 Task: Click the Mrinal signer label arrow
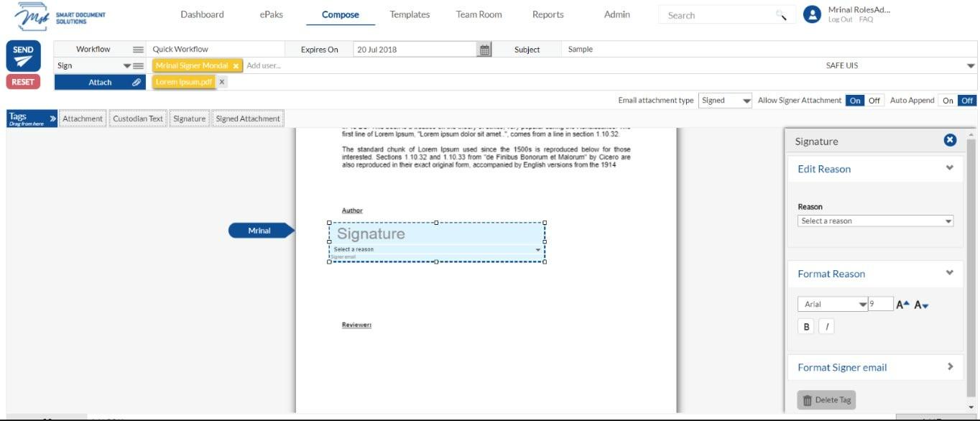262,231
